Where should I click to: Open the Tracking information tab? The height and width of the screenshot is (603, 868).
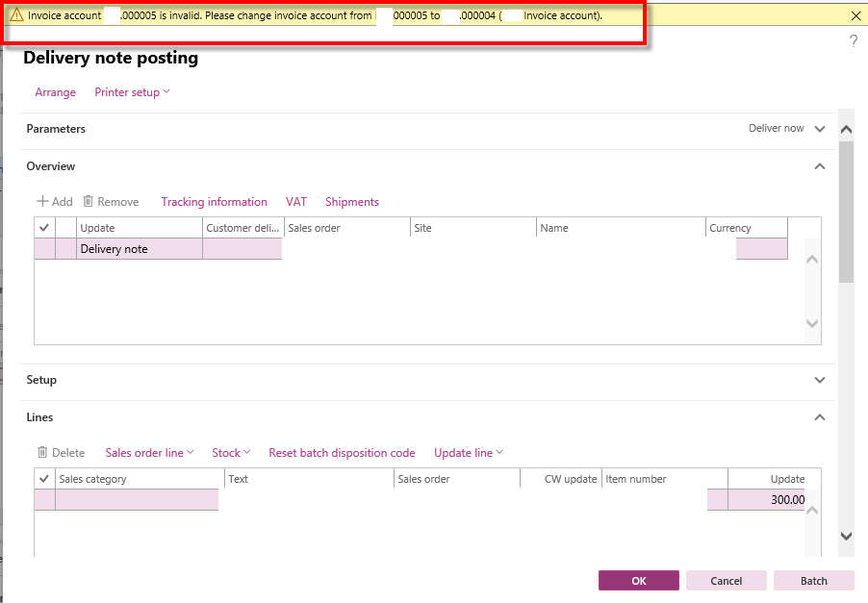click(x=214, y=201)
